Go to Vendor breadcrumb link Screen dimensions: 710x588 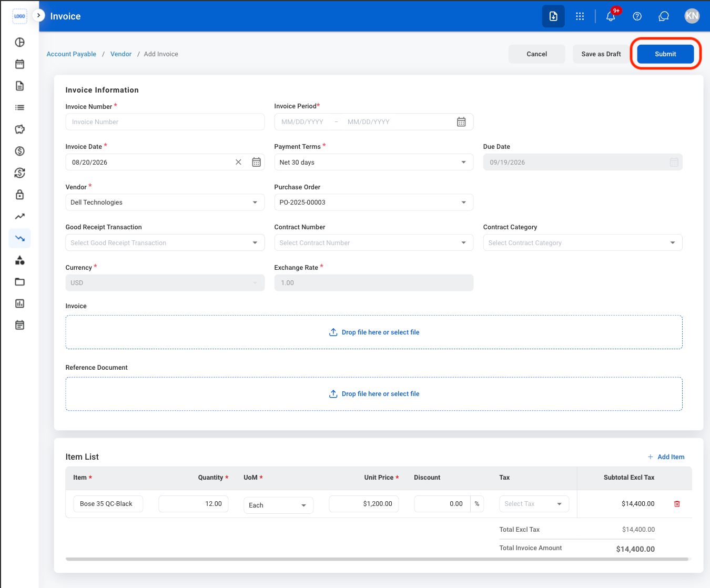121,54
